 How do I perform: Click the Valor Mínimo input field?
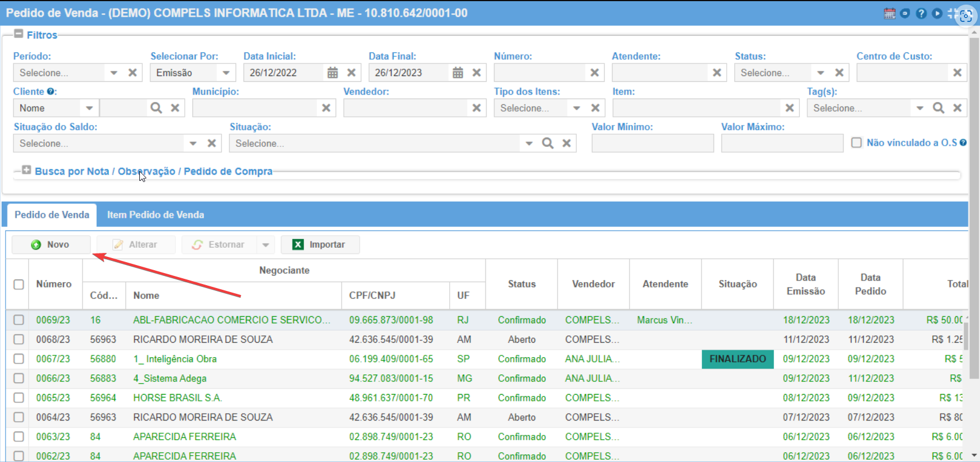coord(653,143)
